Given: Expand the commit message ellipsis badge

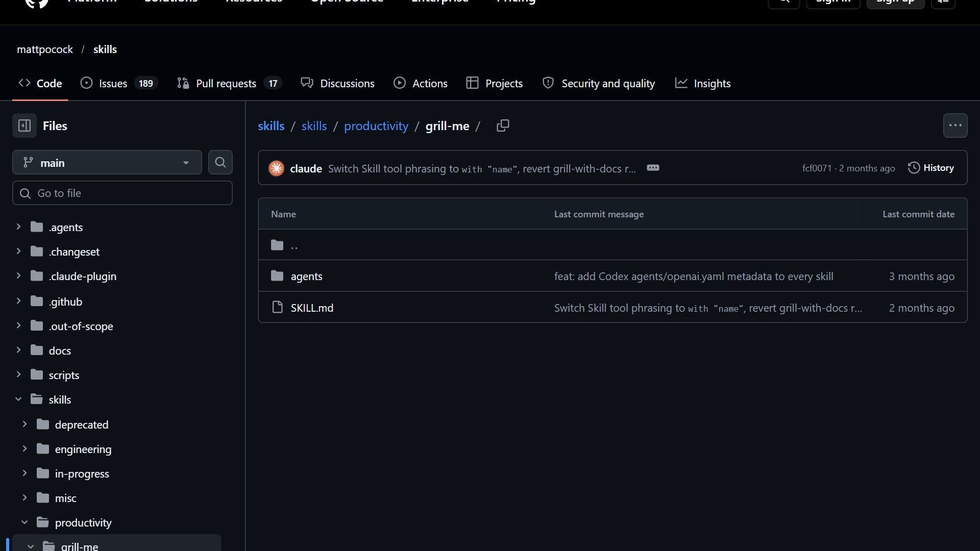Looking at the screenshot, I should [653, 168].
